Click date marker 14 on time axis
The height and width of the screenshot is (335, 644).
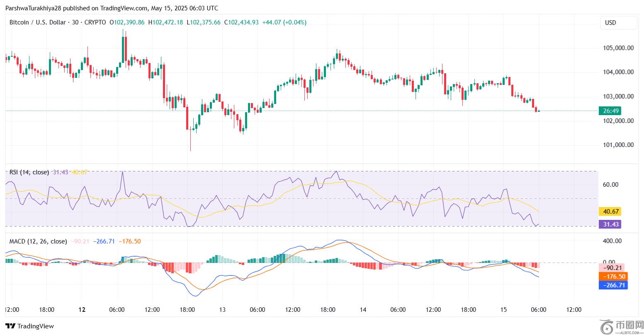(x=362, y=309)
